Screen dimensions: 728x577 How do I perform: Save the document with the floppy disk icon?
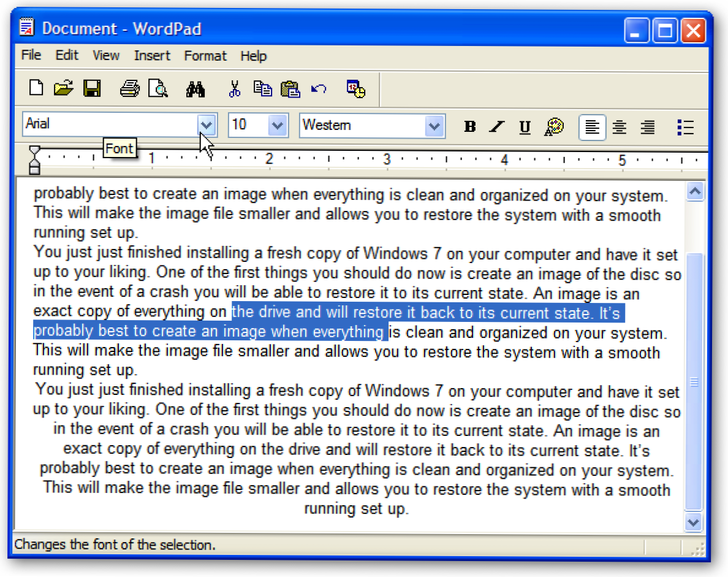92,88
